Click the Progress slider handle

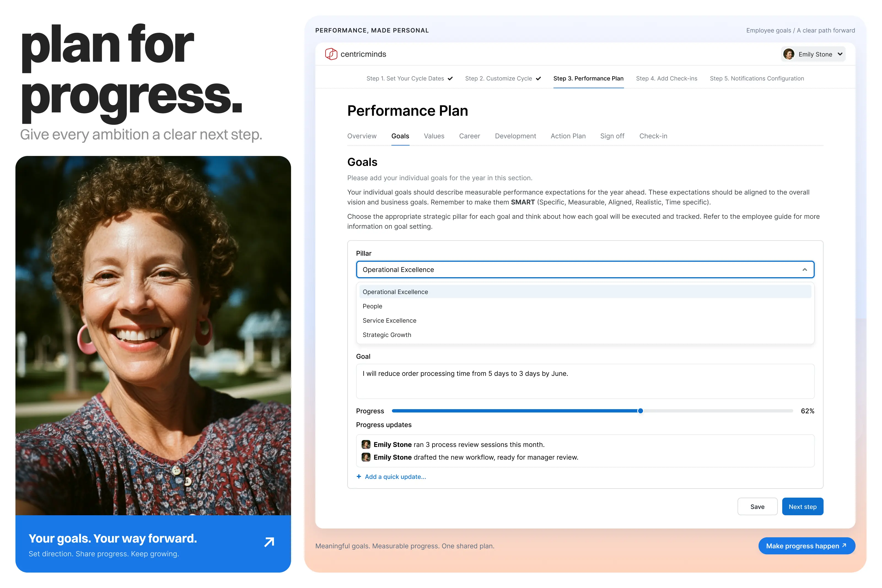tap(640, 411)
